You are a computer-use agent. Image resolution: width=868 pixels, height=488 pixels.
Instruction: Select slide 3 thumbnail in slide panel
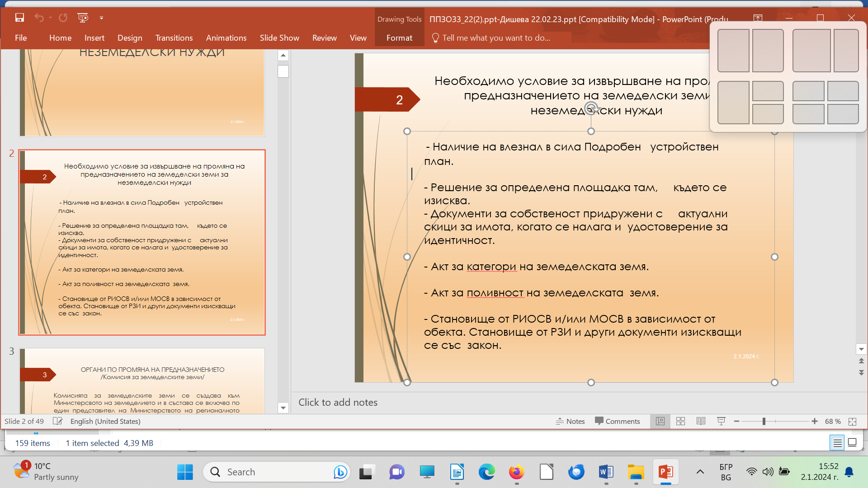pos(142,380)
